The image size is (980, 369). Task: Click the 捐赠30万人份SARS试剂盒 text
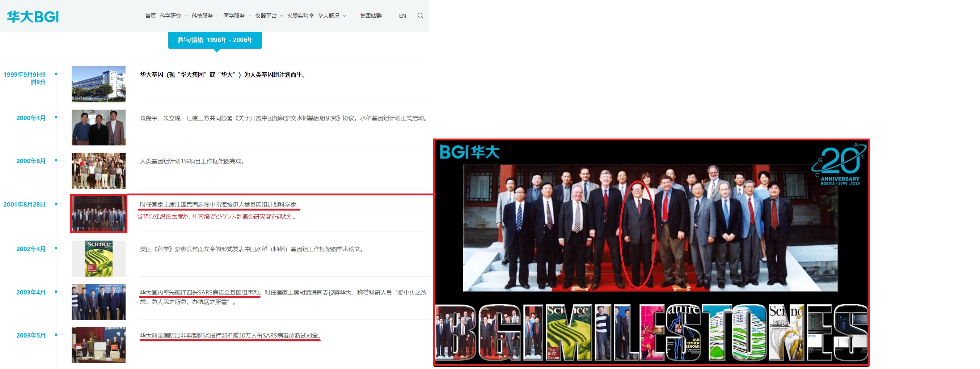[230, 335]
